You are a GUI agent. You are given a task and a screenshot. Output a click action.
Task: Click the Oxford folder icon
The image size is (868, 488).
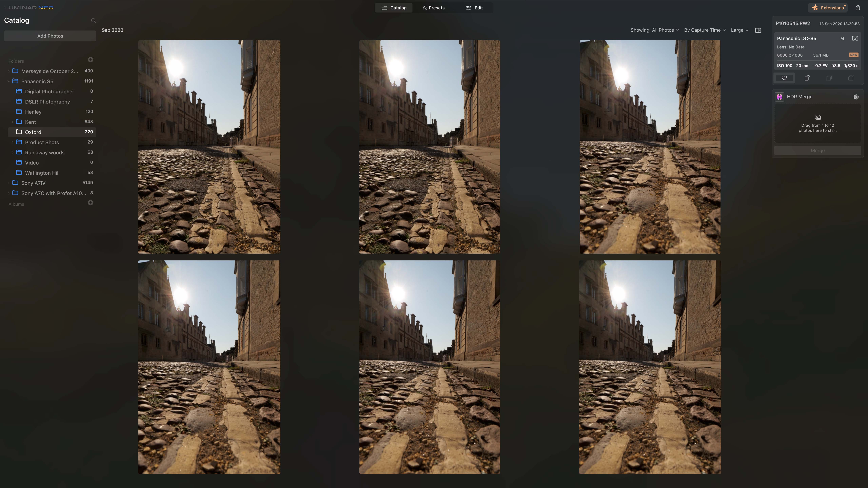pyautogui.click(x=19, y=132)
